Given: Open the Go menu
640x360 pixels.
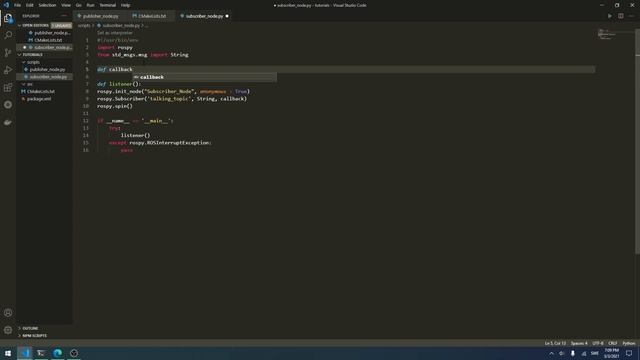Looking at the screenshot, I should click(x=79, y=5).
